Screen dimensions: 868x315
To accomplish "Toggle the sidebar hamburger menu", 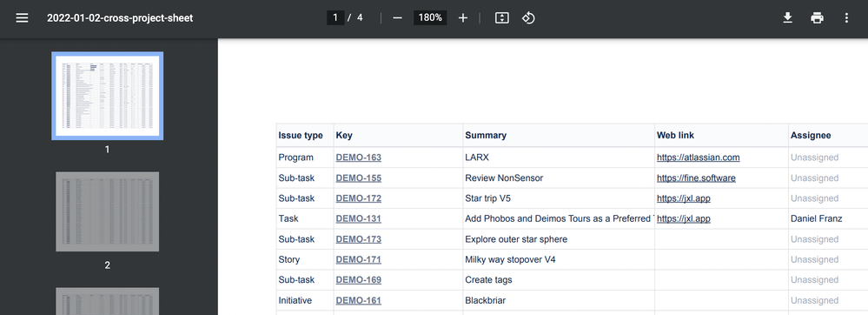I will pos(22,17).
